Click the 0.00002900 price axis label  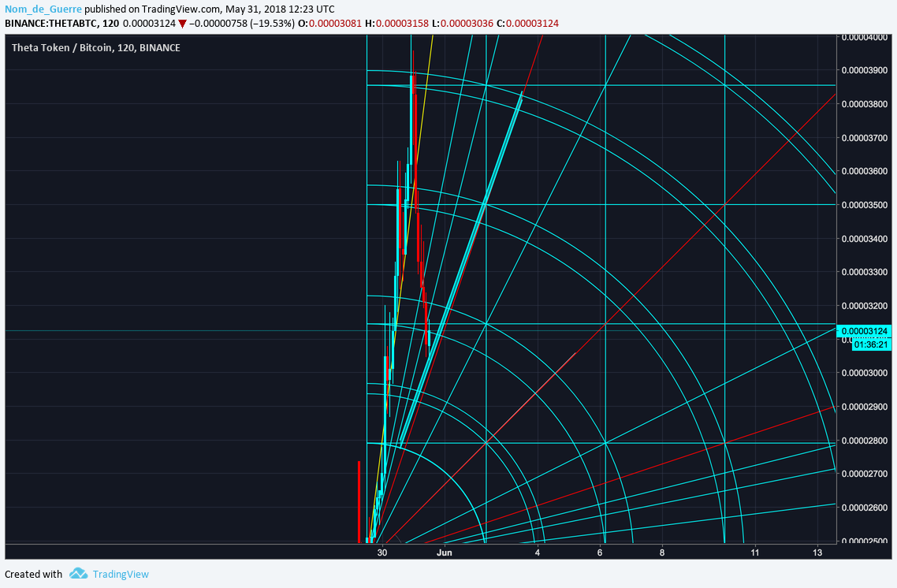865,407
